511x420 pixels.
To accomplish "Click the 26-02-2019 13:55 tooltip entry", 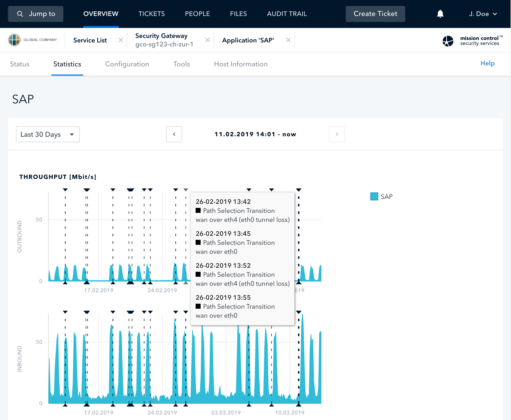I will [x=235, y=306].
